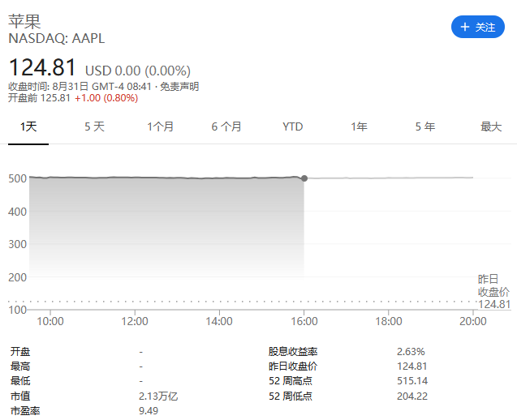Click the 市值 2.13万亿 value
This screenshot has height=420, width=517.
(158, 396)
